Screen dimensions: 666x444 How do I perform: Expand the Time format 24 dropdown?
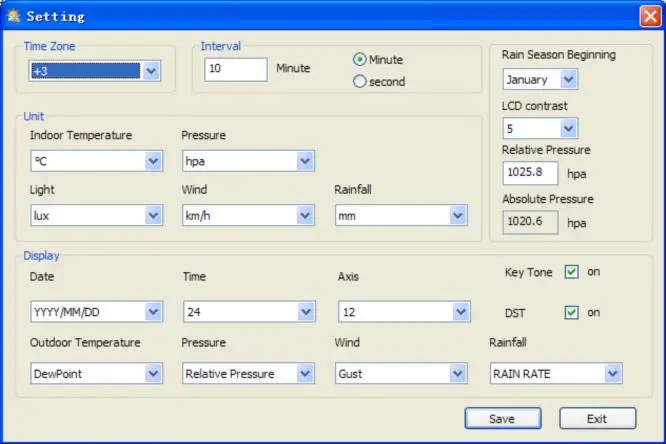pyautogui.click(x=249, y=312)
